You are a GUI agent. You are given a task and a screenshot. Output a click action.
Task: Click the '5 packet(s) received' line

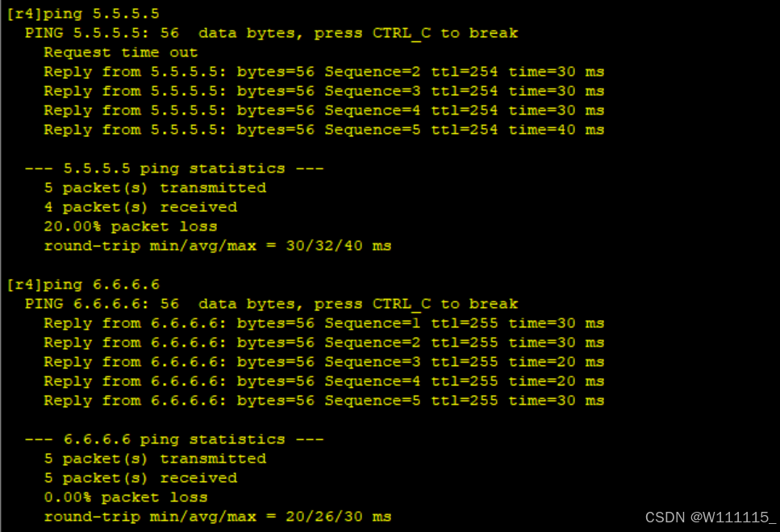coord(140,478)
